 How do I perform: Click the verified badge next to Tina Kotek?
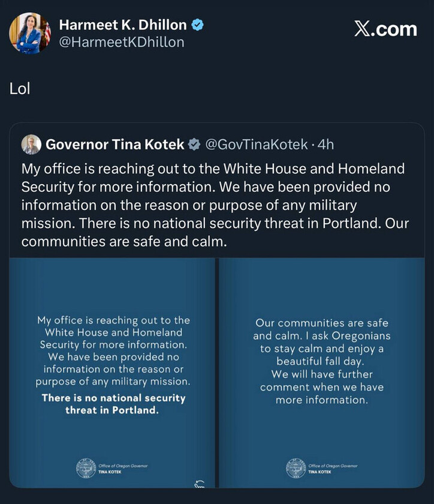(x=194, y=145)
